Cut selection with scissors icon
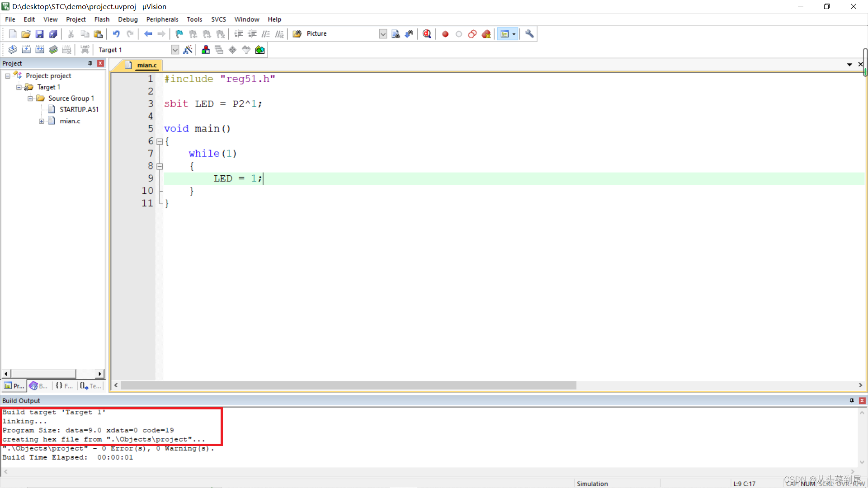The width and height of the screenshot is (868, 488). pos(71,34)
